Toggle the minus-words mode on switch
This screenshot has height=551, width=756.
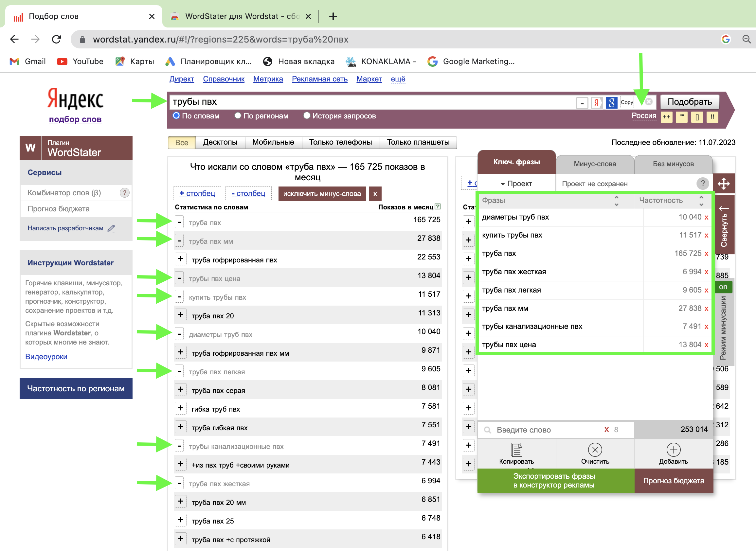[723, 287]
